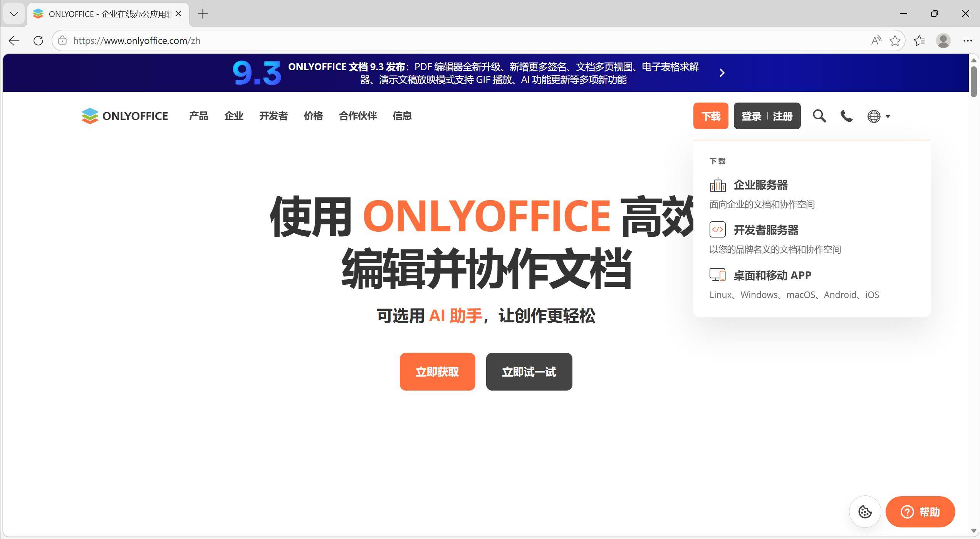This screenshot has height=539, width=980.
Task: Open the browser Settings and more menu
Action: pyautogui.click(x=967, y=40)
